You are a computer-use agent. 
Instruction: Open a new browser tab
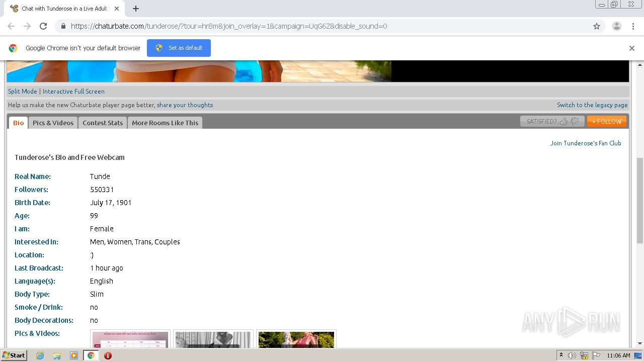point(136,9)
